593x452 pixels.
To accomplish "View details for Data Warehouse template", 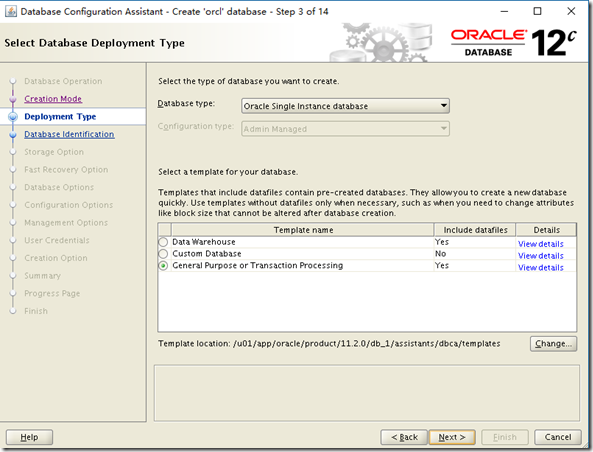I will (x=540, y=244).
